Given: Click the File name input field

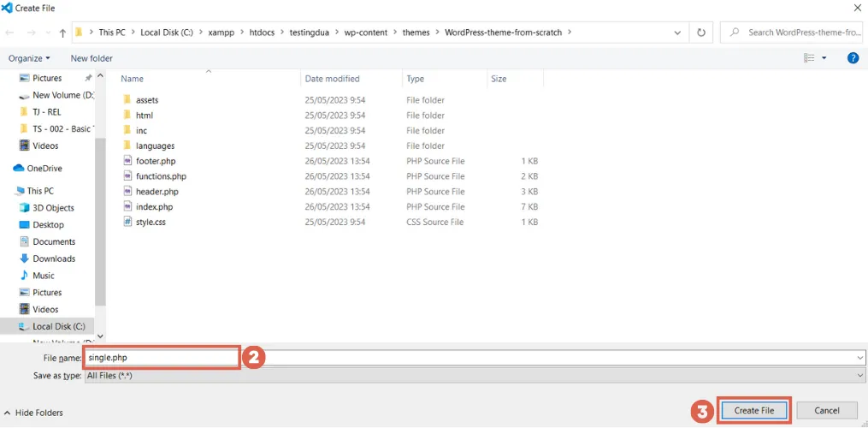Looking at the screenshot, I should (x=162, y=358).
